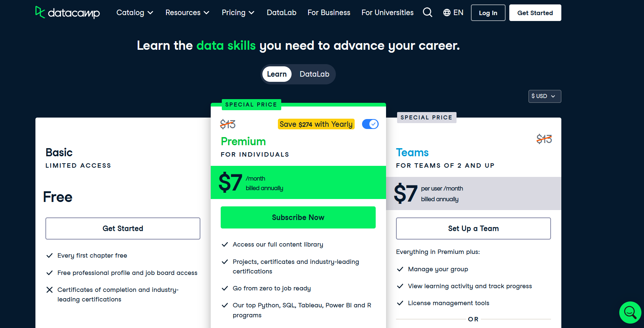
Task: Expand the Catalog dropdown menu
Action: [x=135, y=13]
